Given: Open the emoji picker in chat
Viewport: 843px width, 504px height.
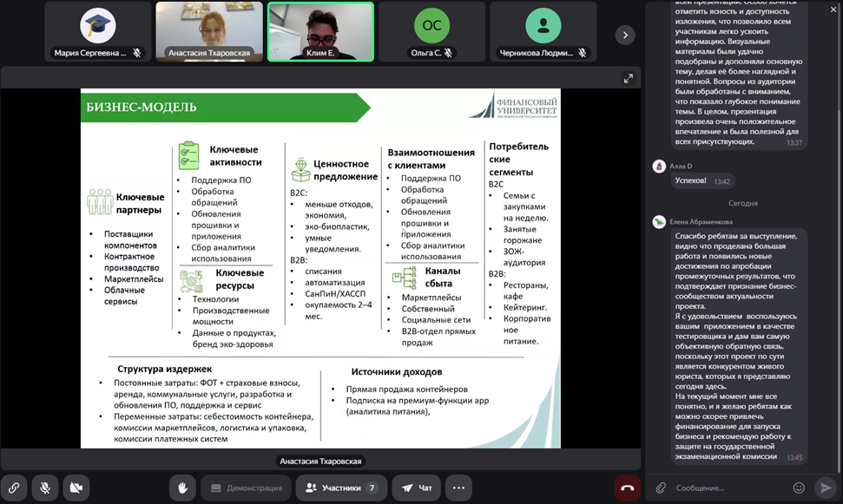Looking at the screenshot, I should (799, 488).
